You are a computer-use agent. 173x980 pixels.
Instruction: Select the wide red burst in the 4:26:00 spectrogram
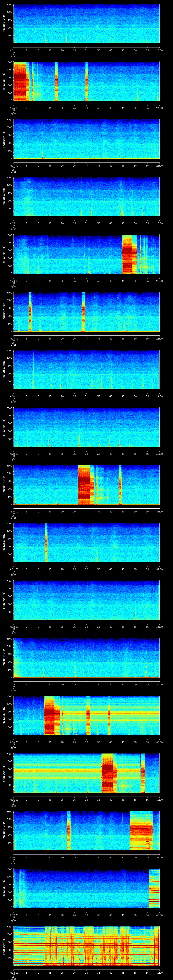coord(129,254)
